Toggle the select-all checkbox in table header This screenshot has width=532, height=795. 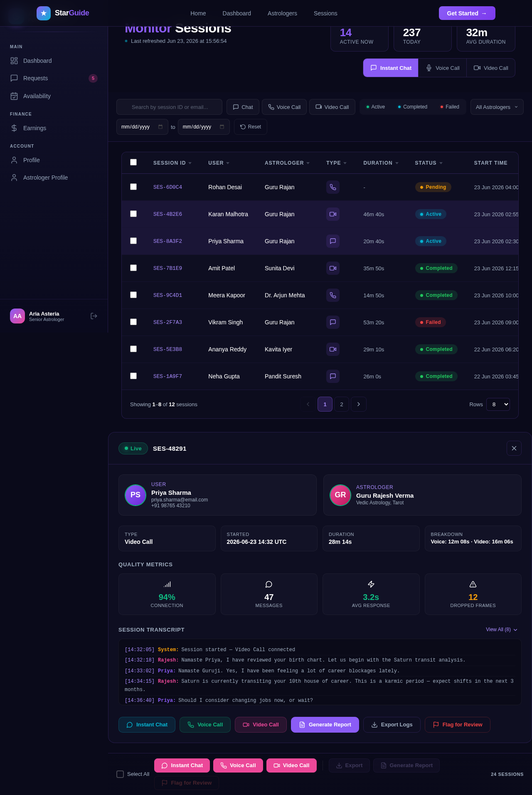pos(133,162)
